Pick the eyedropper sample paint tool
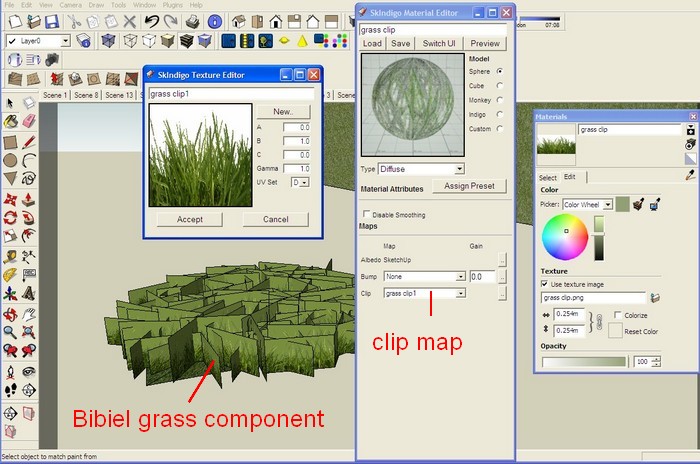700x464 pixels. (x=690, y=175)
